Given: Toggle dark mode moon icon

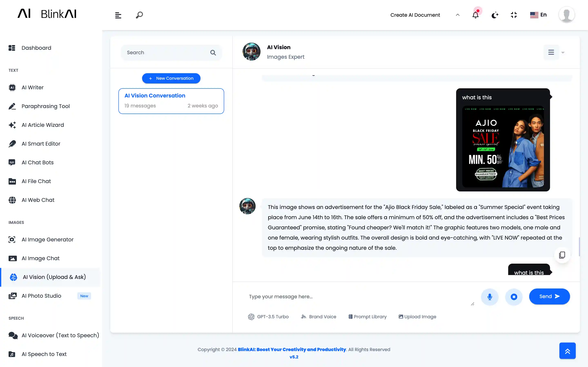Looking at the screenshot, I should 495,15.
